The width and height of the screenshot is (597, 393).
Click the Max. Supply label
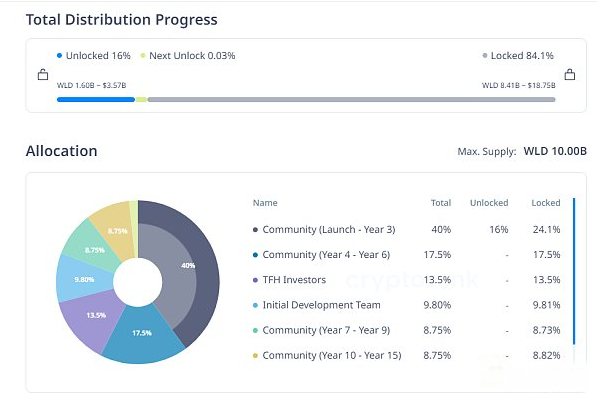pos(487,152)
